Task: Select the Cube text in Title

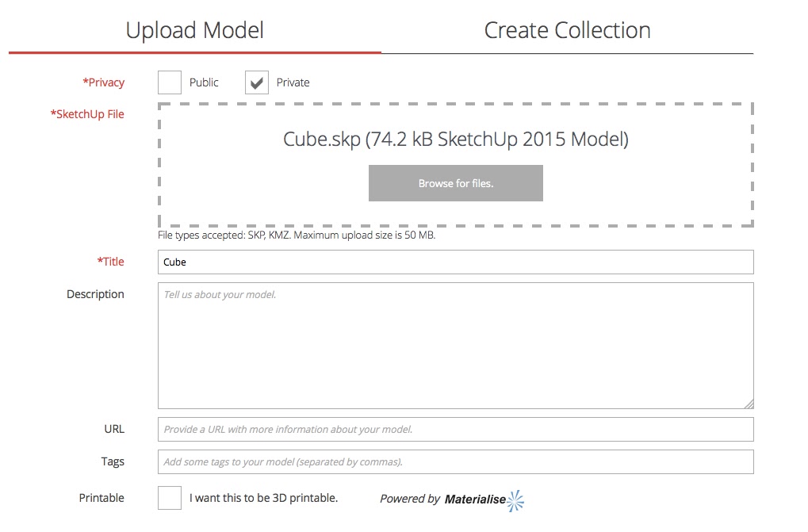Action: click(174, 262)
